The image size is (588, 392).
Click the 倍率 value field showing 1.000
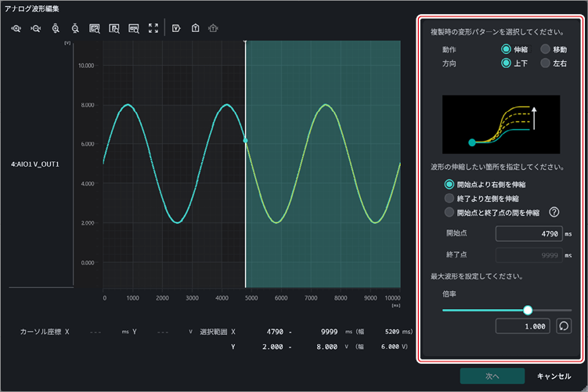pos(523,326)
